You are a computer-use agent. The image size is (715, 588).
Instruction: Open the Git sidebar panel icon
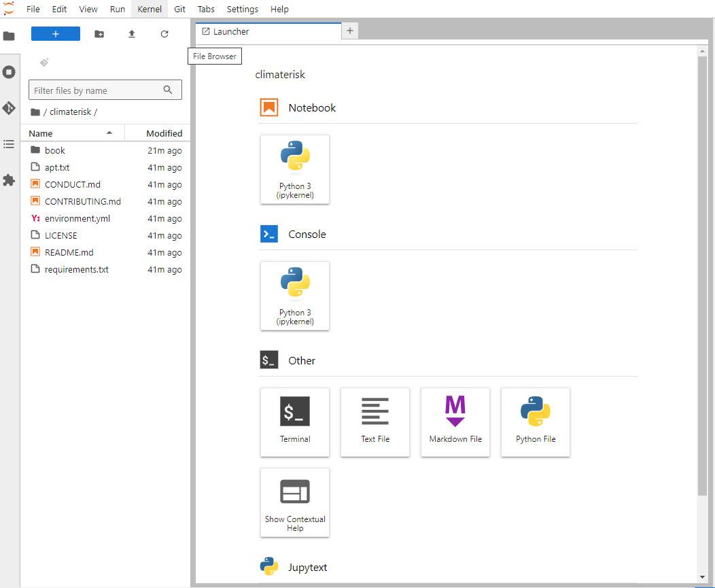click(x=9, y=108)
